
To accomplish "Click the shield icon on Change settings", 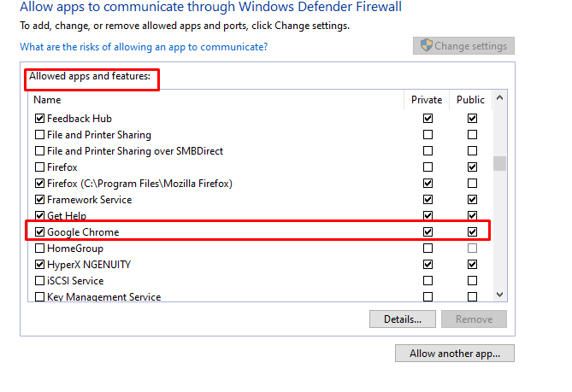I will point(426,45).
